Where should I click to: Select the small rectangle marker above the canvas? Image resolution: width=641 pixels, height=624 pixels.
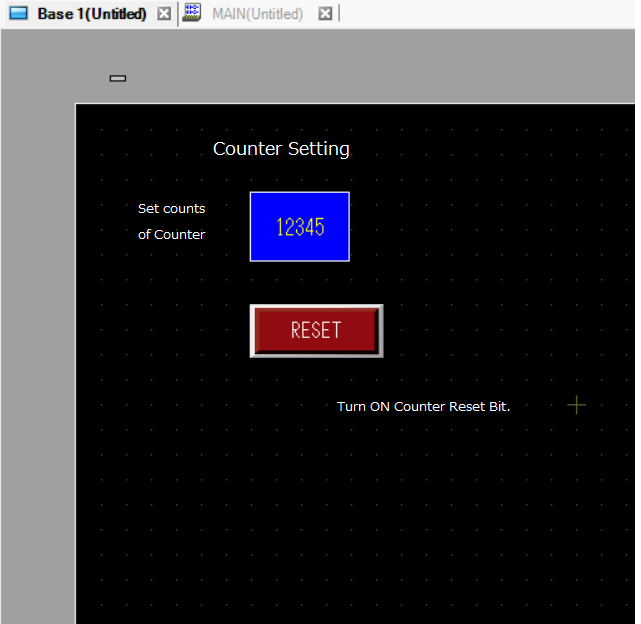(x=118, y=78)
